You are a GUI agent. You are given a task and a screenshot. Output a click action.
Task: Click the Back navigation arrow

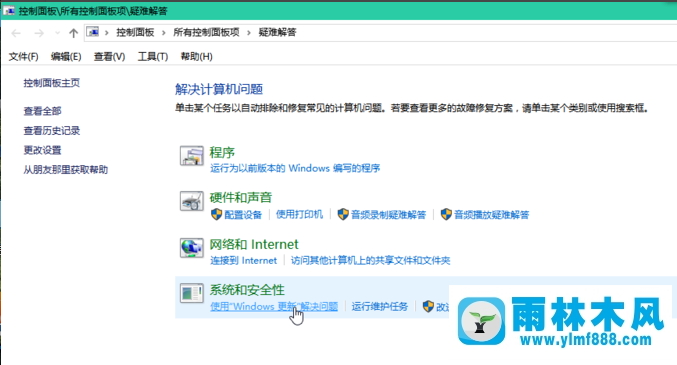tap(16, 33)
